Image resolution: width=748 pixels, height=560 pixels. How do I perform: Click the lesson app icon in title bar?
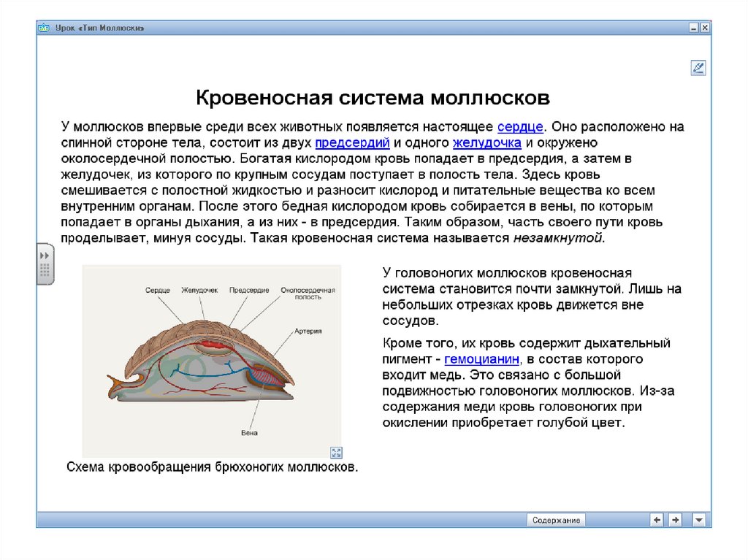[x=44, y=28]
